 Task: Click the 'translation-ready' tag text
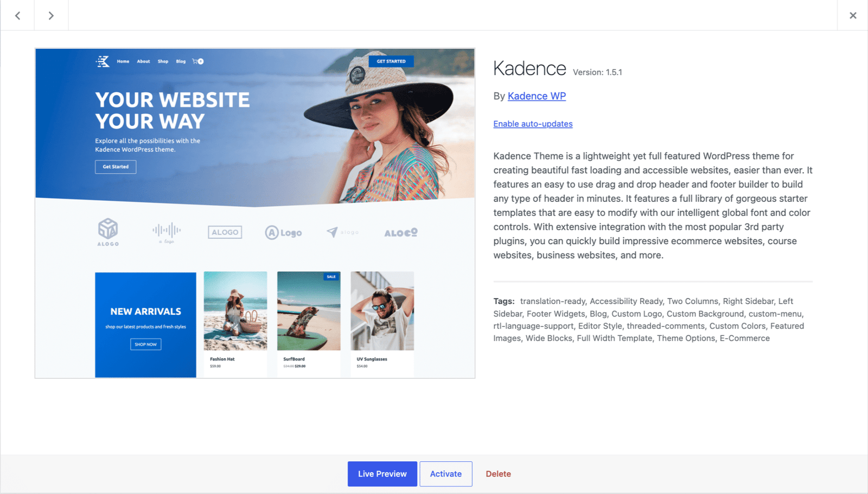click(553, 301)
